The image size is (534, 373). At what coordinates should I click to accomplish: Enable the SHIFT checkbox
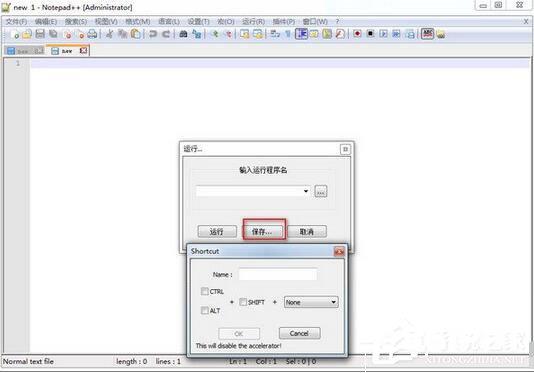[243, 302]
